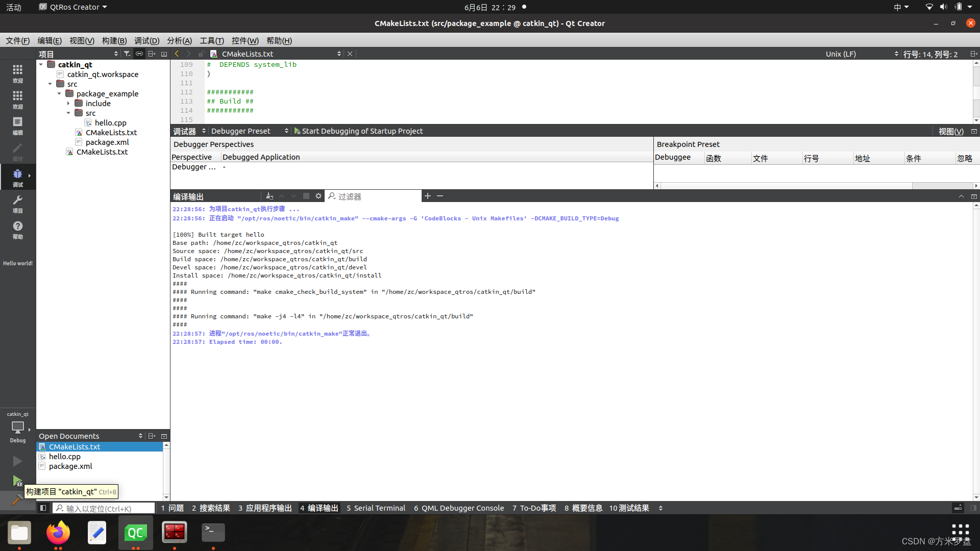
Task: Toggle word wrap in compile output panel
Action: point(306,196)
